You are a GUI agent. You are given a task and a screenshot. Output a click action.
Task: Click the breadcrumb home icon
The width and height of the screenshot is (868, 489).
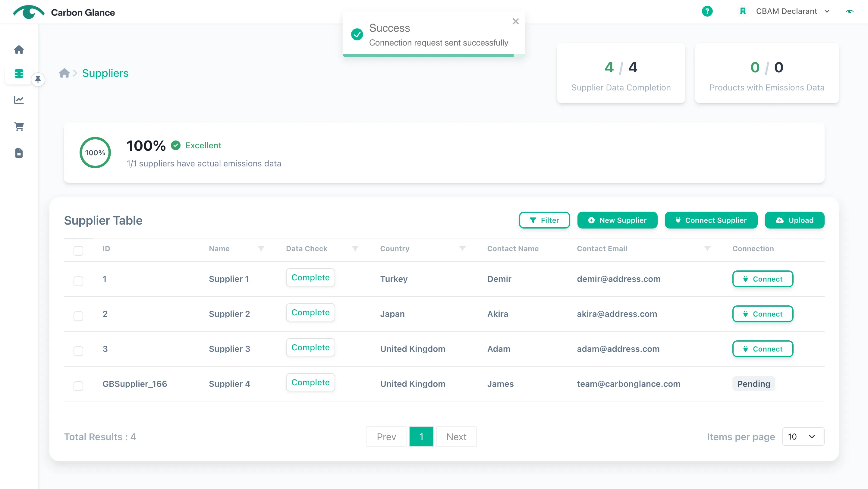tap(64, 73)
